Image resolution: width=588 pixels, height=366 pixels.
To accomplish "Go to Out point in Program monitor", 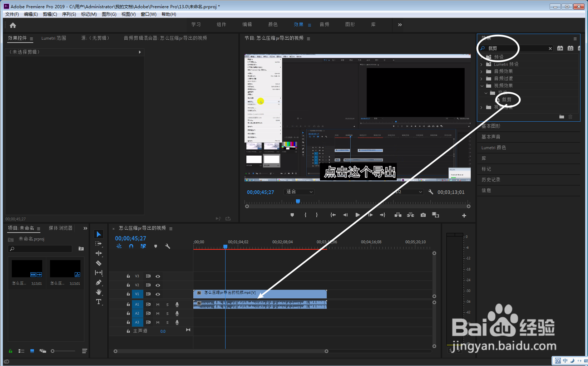I will [x=382, y=215].
